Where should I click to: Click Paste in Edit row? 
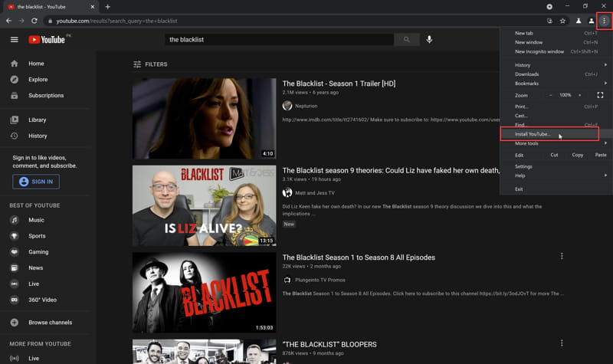601,155
